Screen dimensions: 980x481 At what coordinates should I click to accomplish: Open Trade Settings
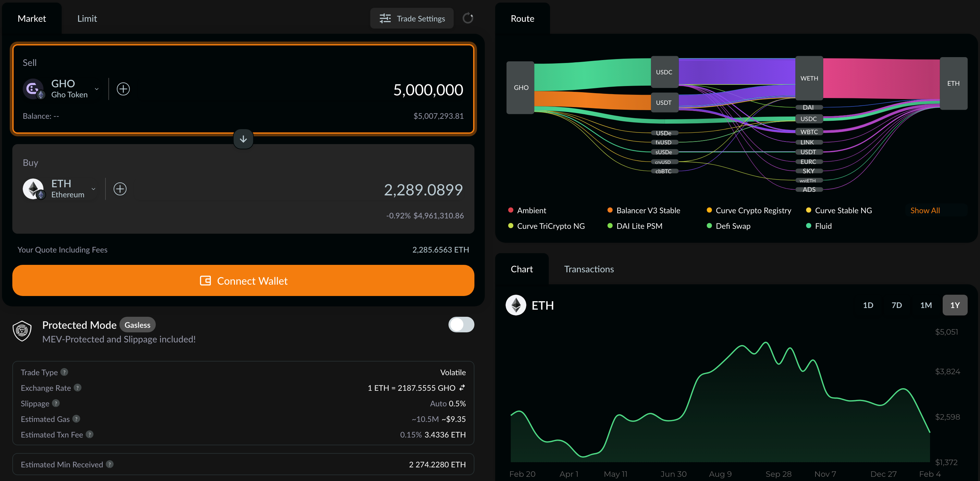pos(411,18)
